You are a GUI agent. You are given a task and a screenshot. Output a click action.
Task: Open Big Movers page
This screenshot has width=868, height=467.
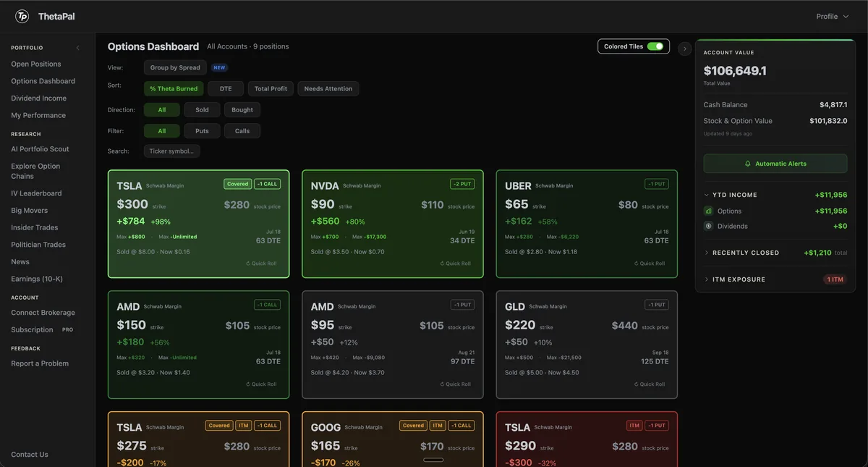point(29,211)
